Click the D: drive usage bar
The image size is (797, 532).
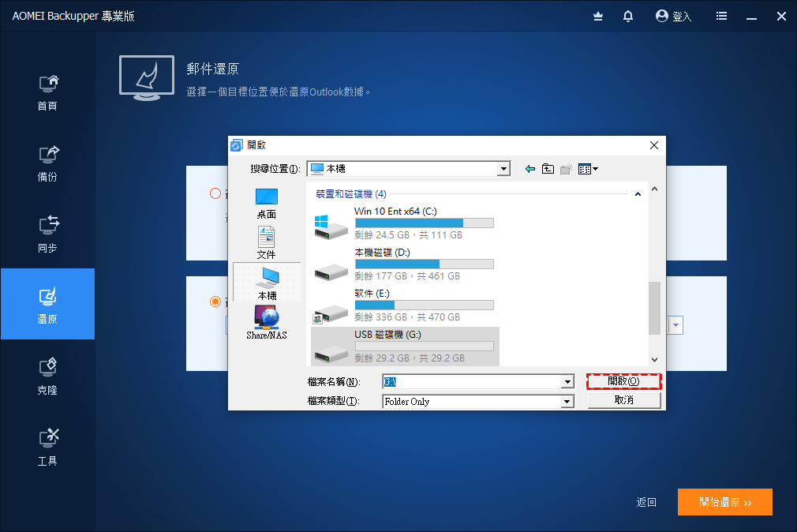[424, 264]
